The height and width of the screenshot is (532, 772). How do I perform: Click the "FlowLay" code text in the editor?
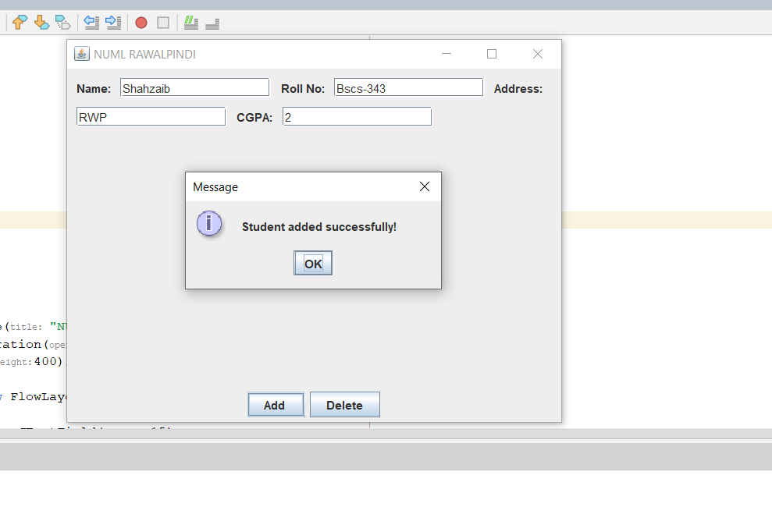[38, 397]
